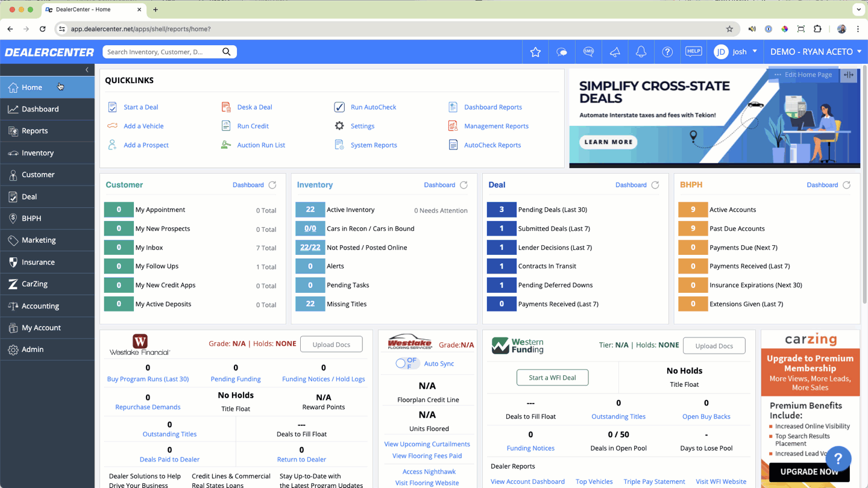The image size is (868, 488).
Task: Click the Add a Prospect person icon
Action: 112,145
